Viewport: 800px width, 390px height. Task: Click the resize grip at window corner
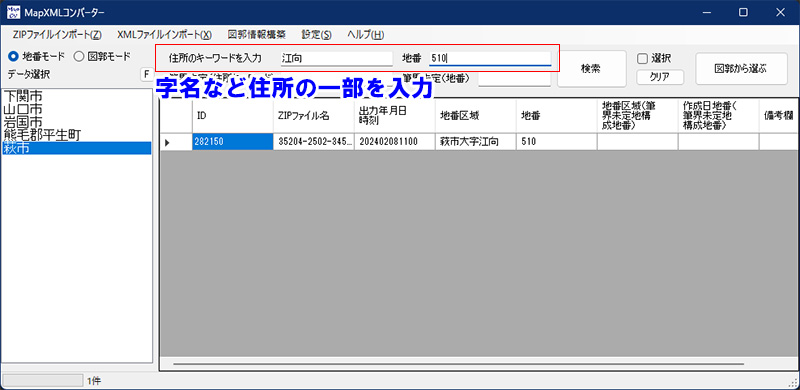click(793, 384)
